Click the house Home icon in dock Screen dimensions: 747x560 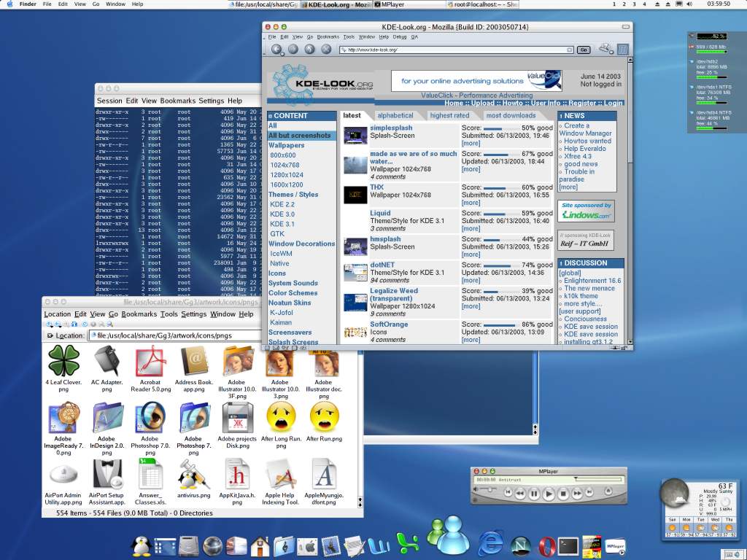pos(260,546)
